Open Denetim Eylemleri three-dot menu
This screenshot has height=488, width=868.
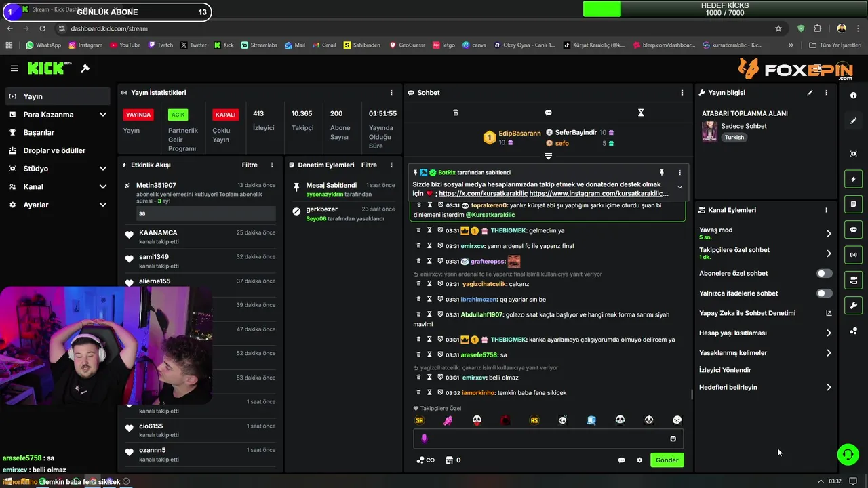click(391, 165)
